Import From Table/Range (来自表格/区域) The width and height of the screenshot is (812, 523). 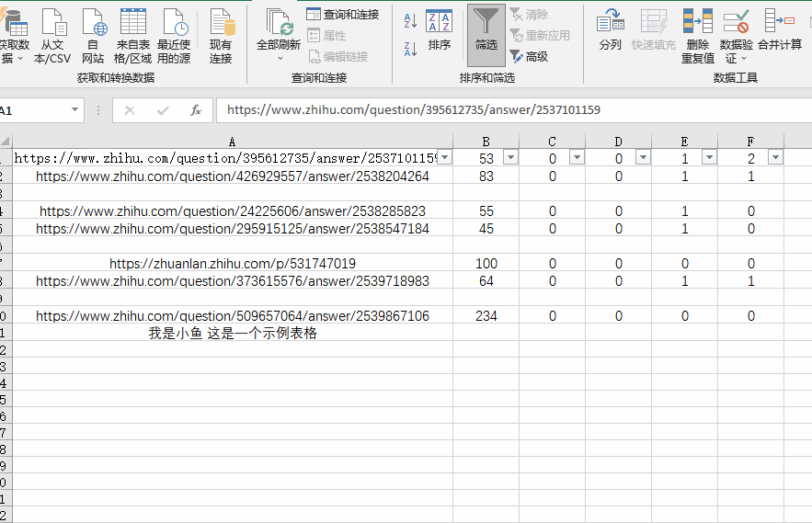pos(133,36)
